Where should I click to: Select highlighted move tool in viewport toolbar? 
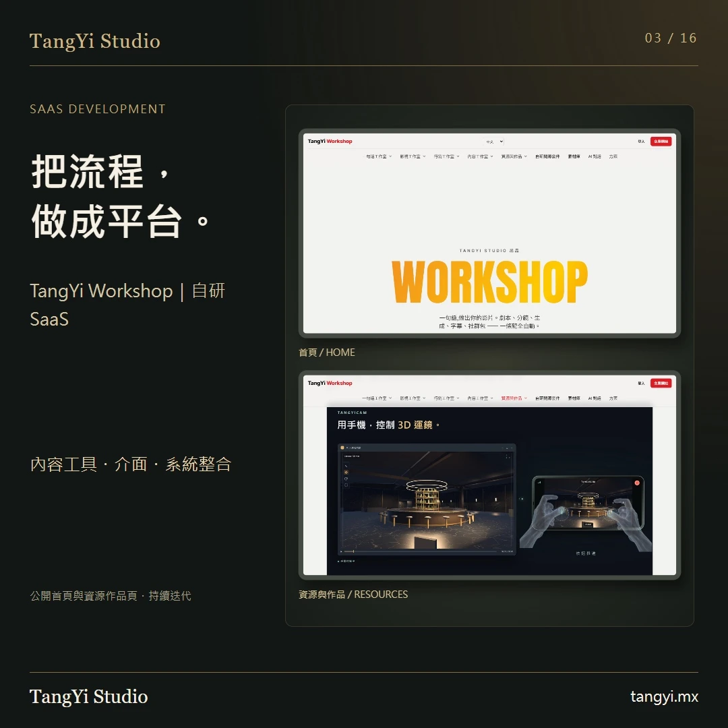click(346, 472)
